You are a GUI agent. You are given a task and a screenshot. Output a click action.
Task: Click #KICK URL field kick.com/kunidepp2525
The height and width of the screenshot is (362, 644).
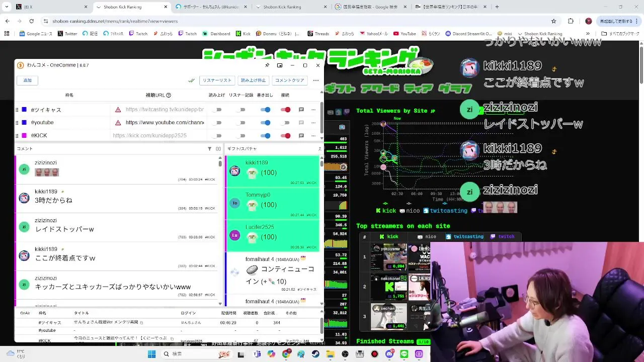[x=157, y=136]
